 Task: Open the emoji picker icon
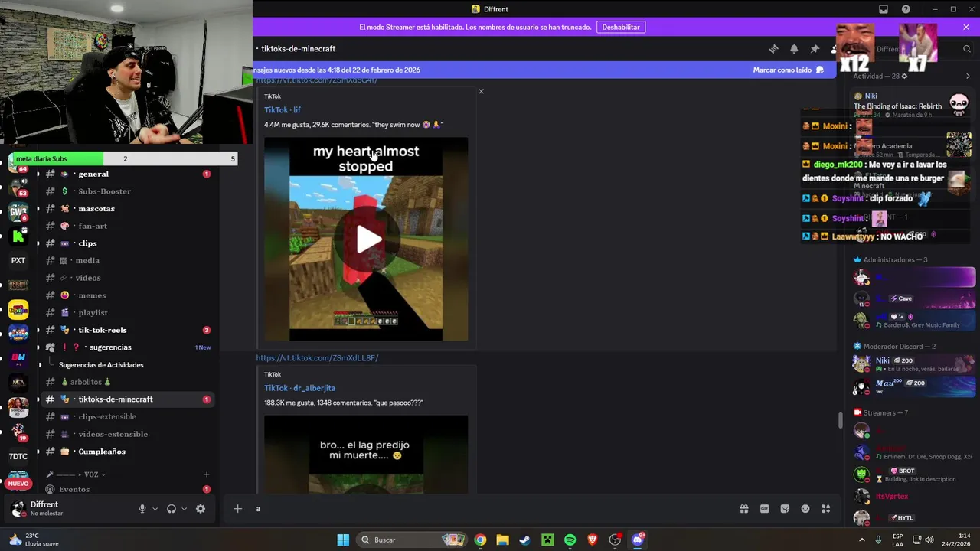coord(805,509)
